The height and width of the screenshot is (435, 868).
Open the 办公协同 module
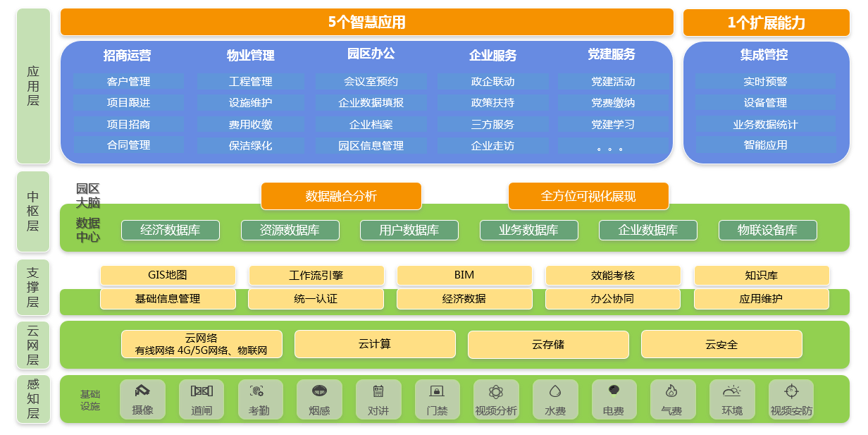click(x=613, y=299)
